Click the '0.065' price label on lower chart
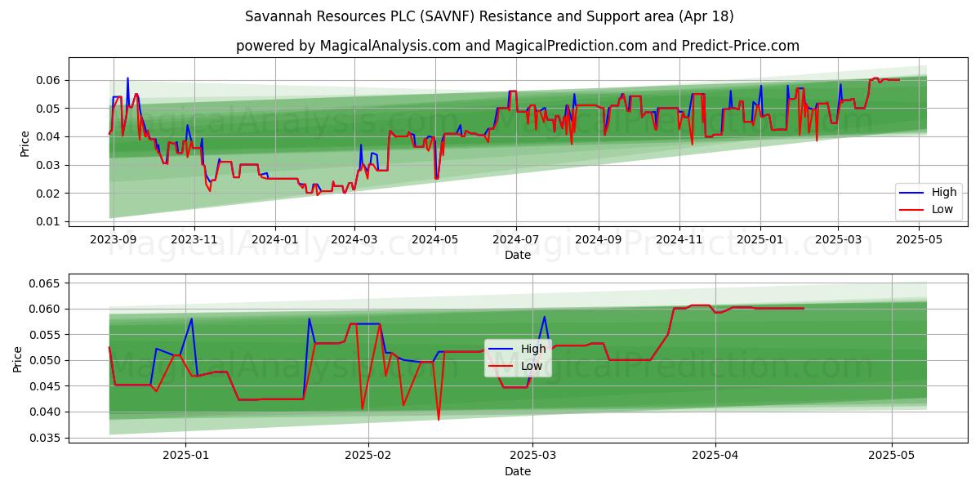 coord(46,283)
